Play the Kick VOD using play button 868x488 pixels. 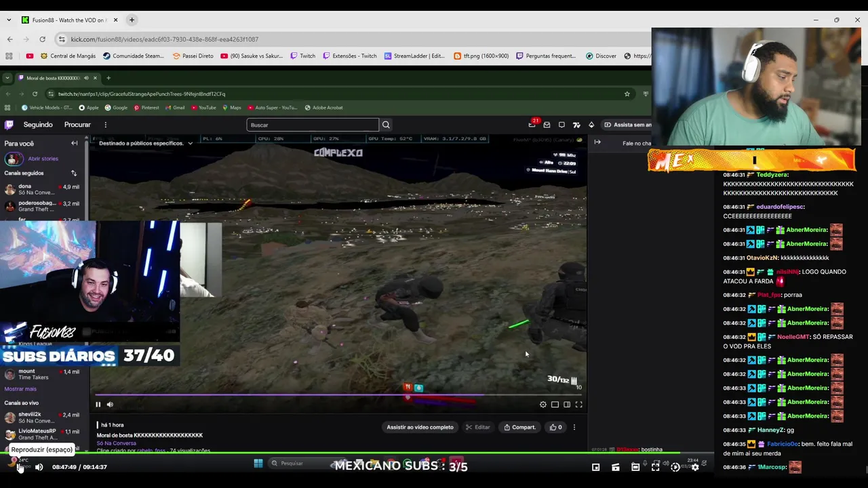[x=20, y=467]
